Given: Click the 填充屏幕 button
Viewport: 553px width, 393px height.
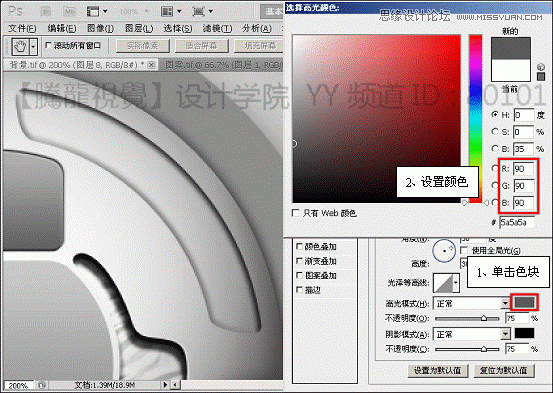Looking at the screenshot, I should (259, 46).
